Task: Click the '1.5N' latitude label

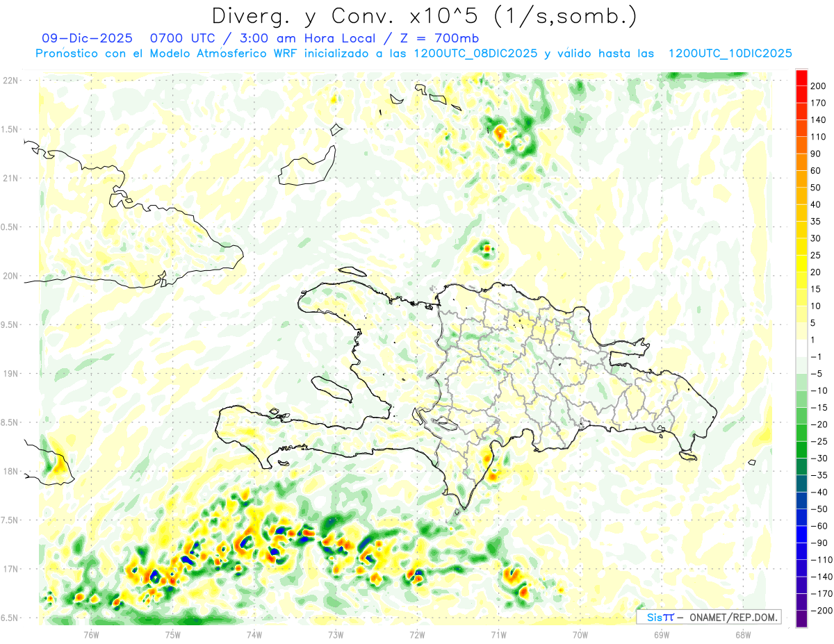Action: [x=10, y=129]
